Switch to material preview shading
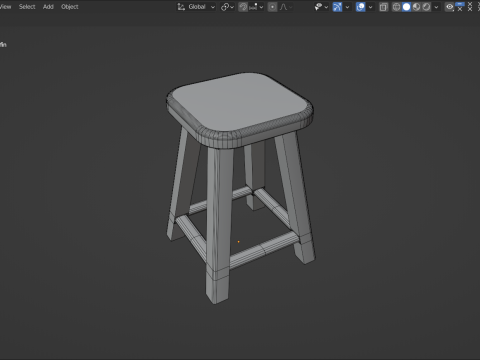The width and height of the screenshot is (480, 360). coord(416,7)
